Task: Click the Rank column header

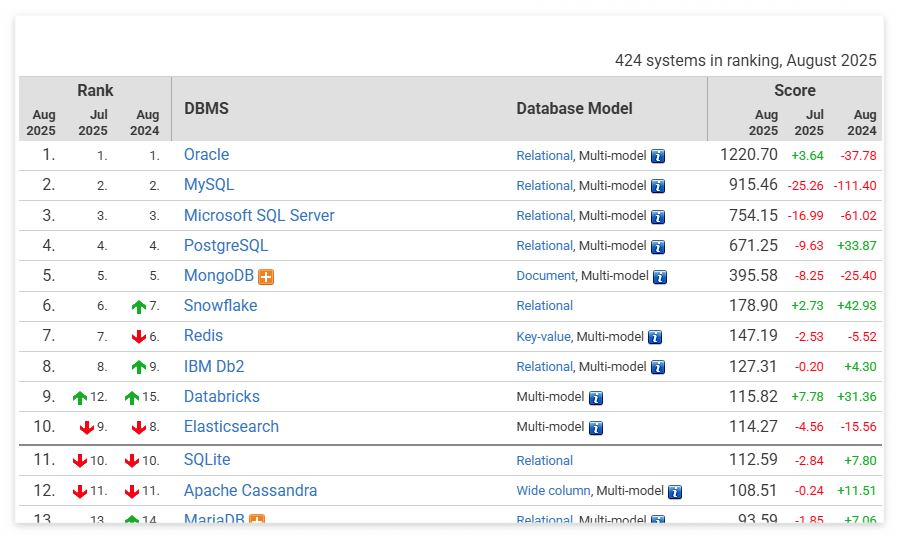Action: [x=95, y=91]
